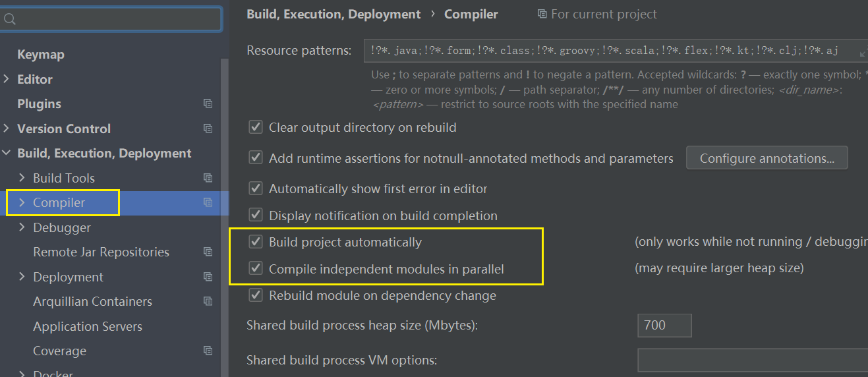Expand the Debugger tree node
Screen dimensions: 868x377
pyautogui.click(x=22, y=227)
